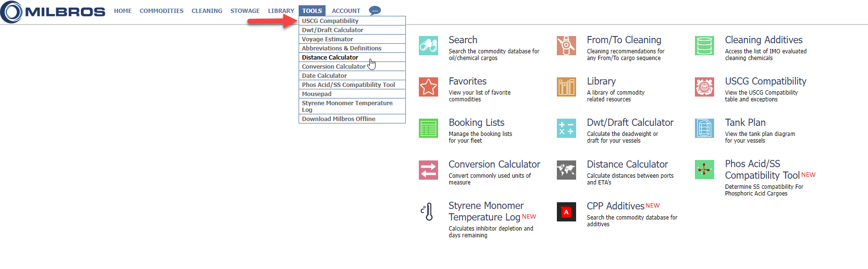
Task: Select Download Milbros Offline menu entry
Action: (x=339, y=119)
